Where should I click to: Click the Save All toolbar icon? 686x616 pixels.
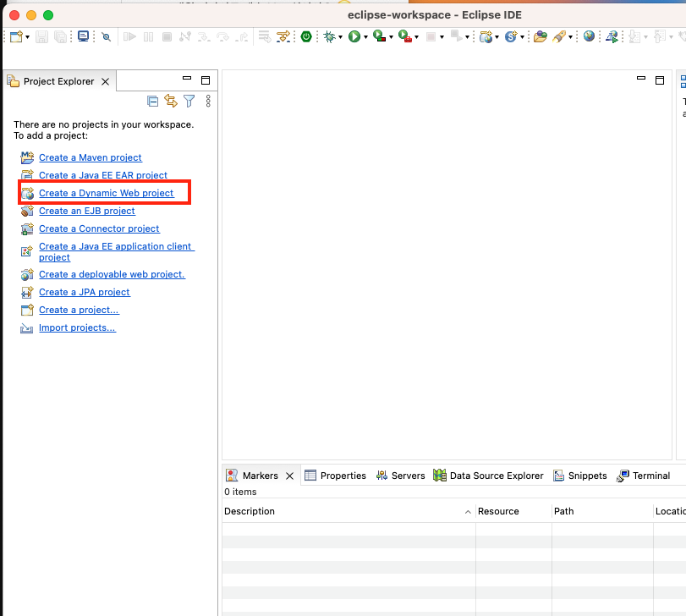[x=60, y=36]
